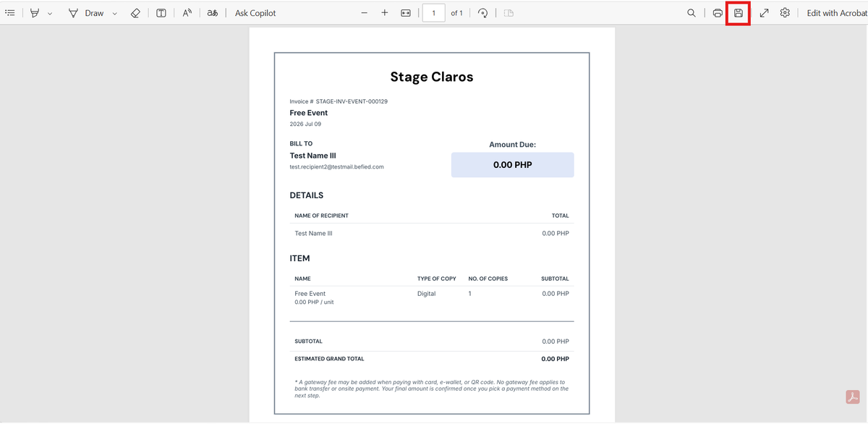
Task: Click the ITEM section heading
Action: pos(300,258)
